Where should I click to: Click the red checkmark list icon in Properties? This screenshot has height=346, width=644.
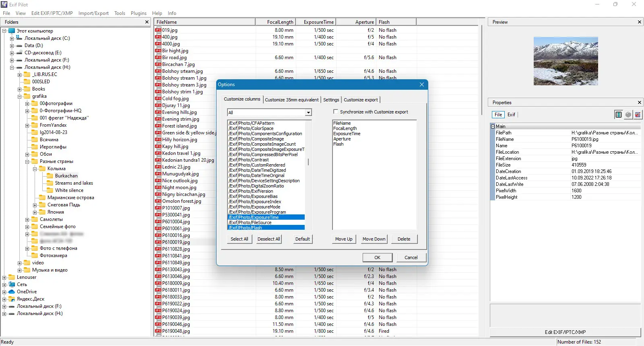click(638, 115)
